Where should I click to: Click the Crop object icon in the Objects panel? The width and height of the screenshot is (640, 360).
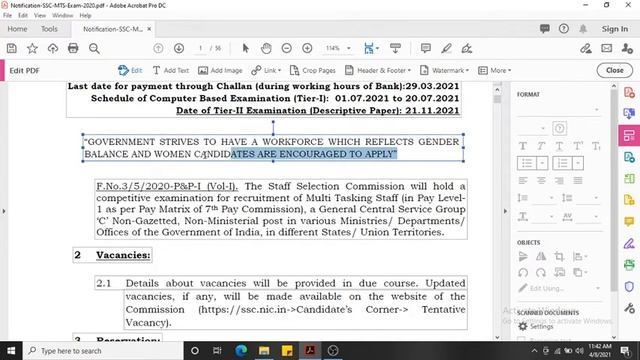tap(559, 257)
